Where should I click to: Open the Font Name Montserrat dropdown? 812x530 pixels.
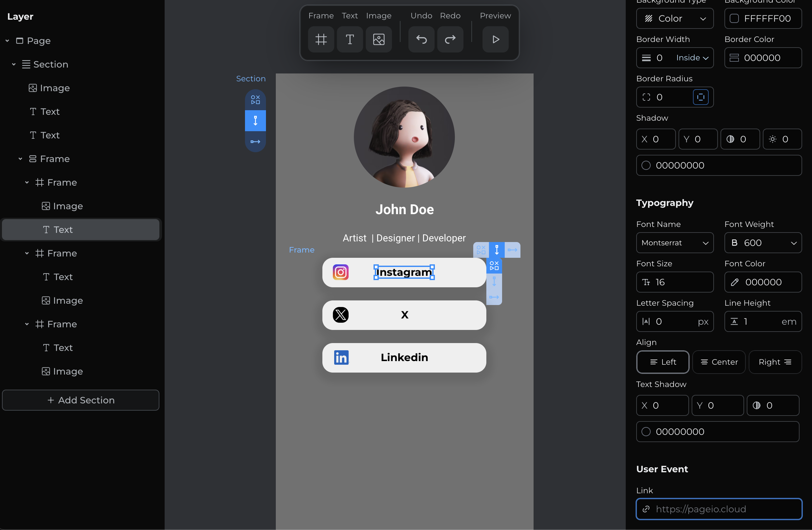pos(675,243)
